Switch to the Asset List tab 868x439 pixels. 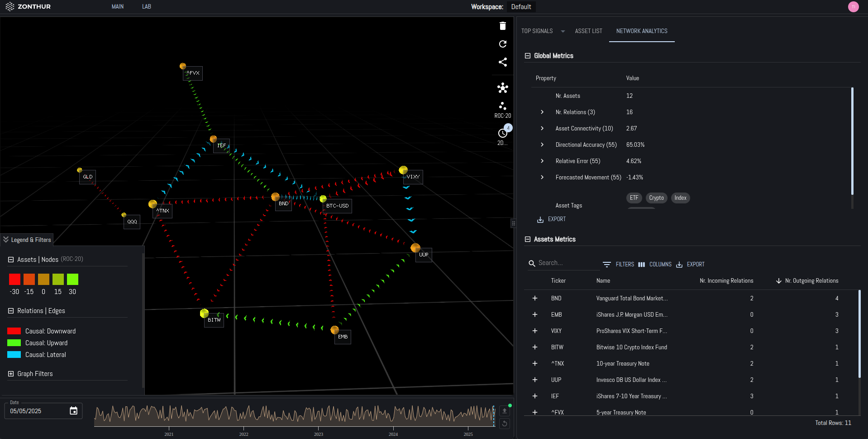point(588,31)
